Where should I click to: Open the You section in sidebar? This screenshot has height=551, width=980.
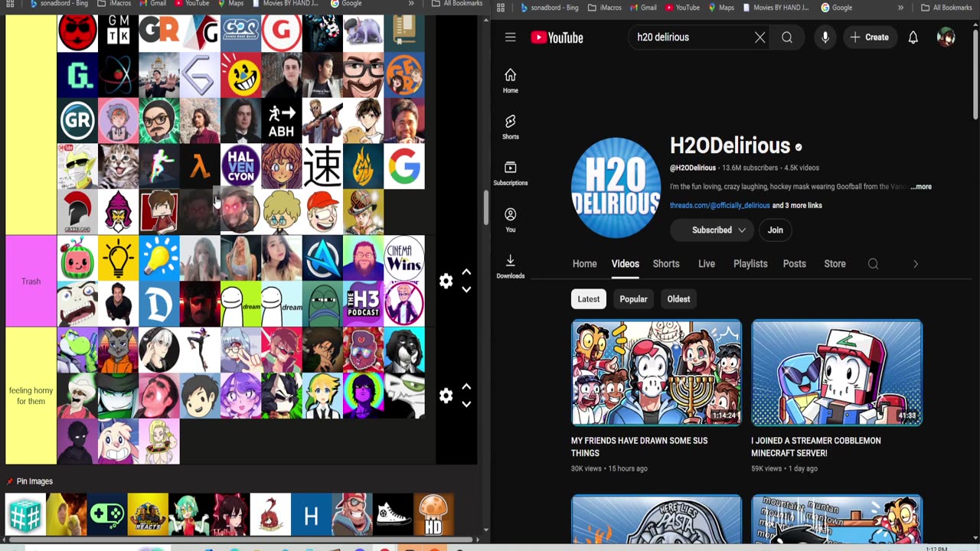click(x=511, y=220)
